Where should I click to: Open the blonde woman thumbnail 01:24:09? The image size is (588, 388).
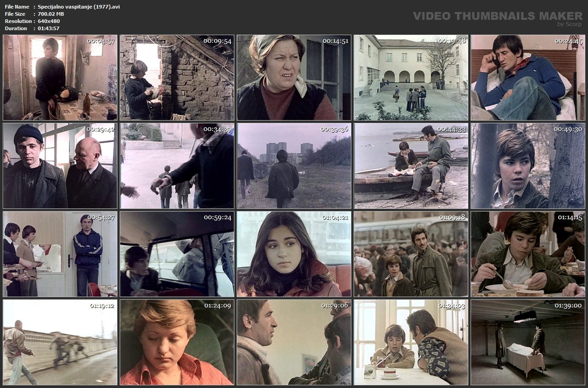177,342
